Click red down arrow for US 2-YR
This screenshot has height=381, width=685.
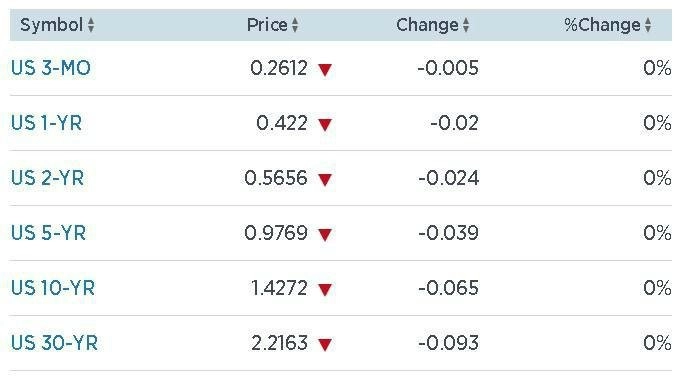click(x=325, y=180)
